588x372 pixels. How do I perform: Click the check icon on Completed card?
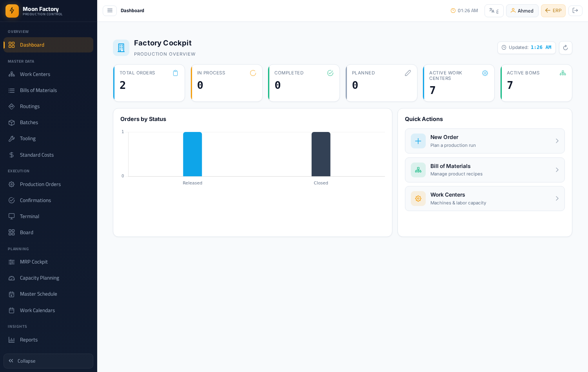[330, 73]
